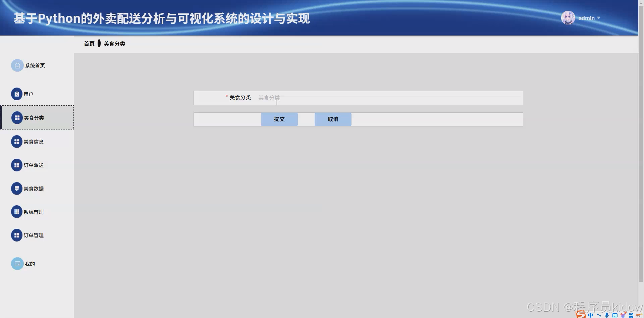Toggle Sogou punctuation width setting
Image resolution: width=644 pixels, height=318 pixels.
599,315
